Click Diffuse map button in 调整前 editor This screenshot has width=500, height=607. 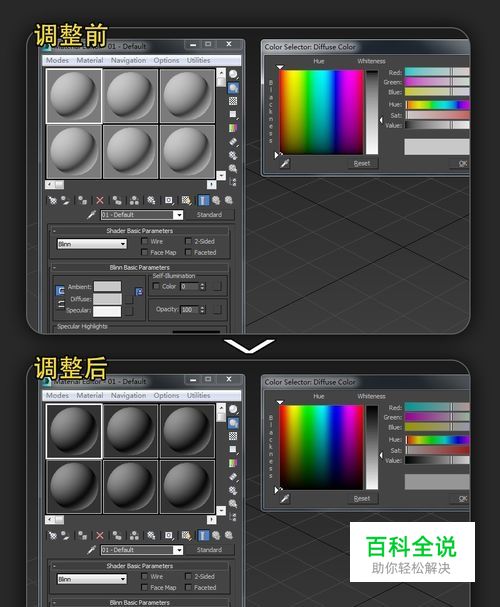pos(129,299)
